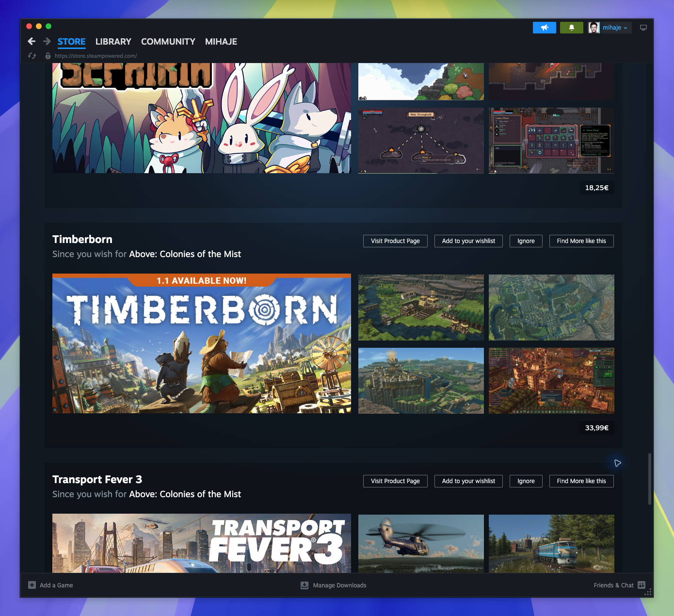
Task: Click the Manage Downloads label
Action: pyautogui.click(x=339, y=585)
